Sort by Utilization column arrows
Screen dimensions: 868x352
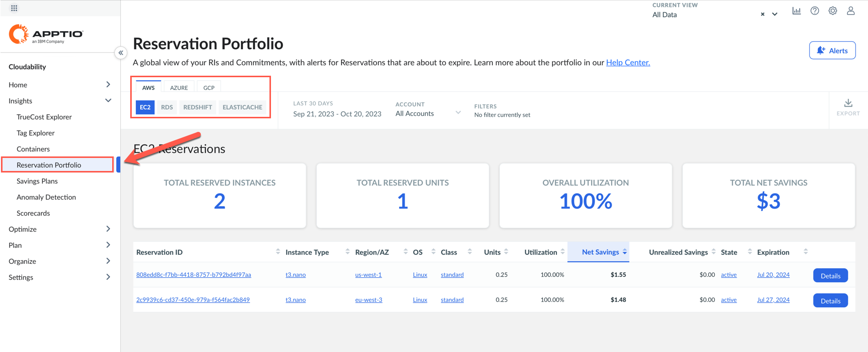pos(563,252)
